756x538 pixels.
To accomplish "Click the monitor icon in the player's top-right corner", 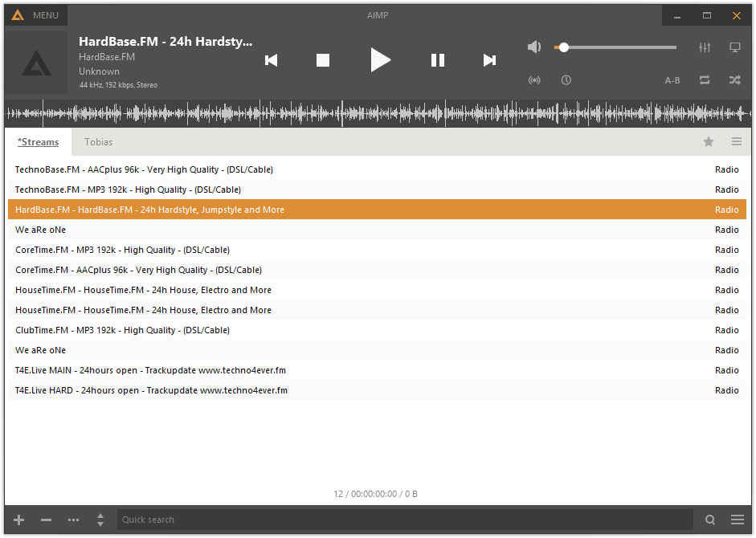I will pos(735,47).
